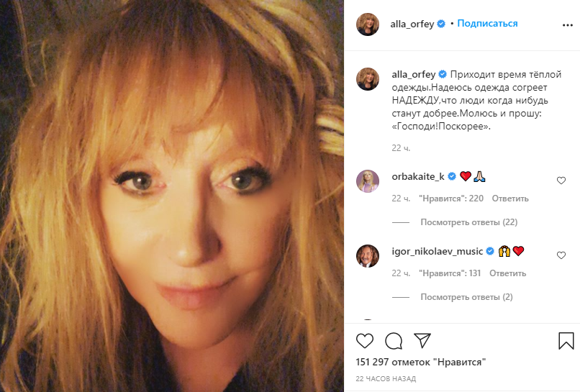Viewport: 580px width, 392px height.
Task: Share the post via the paper plane icon
Action: (422, 340)
